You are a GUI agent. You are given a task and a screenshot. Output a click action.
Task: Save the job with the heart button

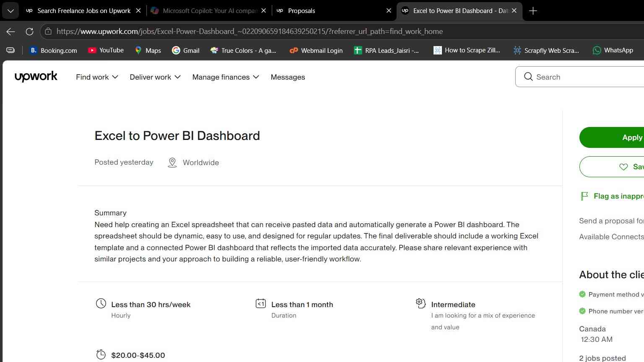point(612,167)
